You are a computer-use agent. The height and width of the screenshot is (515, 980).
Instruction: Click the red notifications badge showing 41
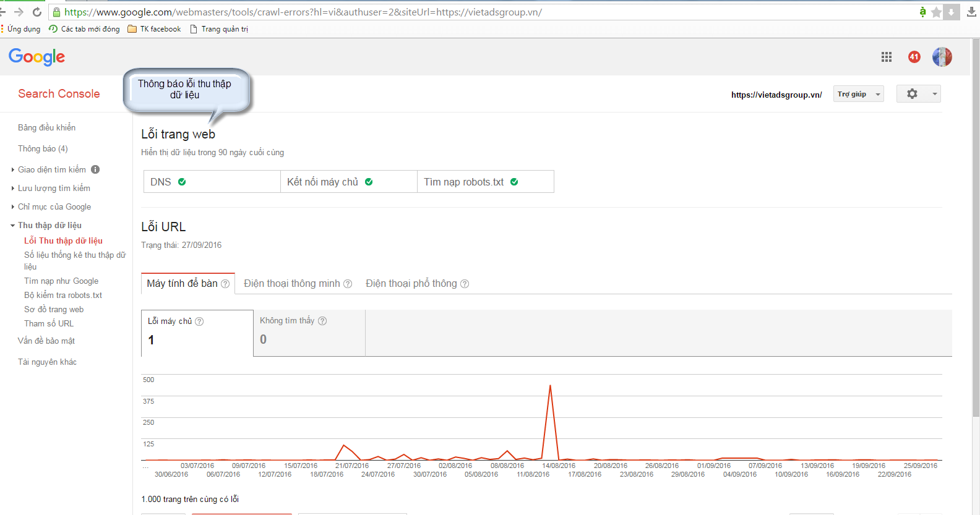pyautogui.click(x=914, y=57)
